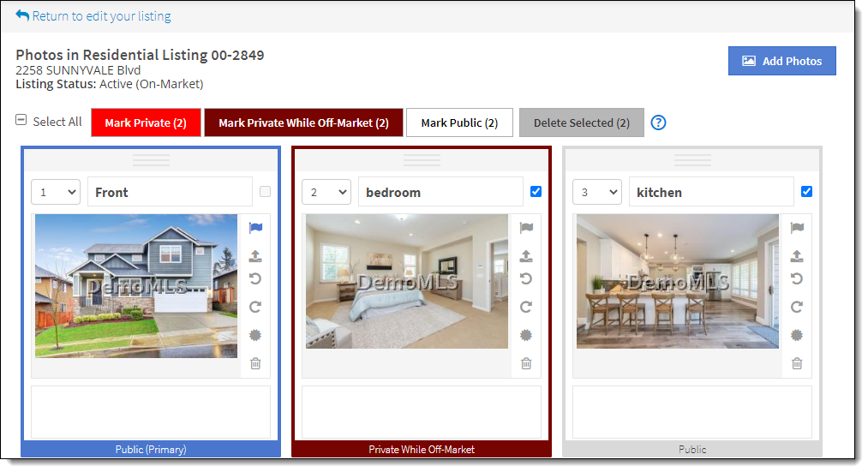868x472 pixels.
Task: Set kitchen photo as primary with flag
Action: (x=797, y=227)
